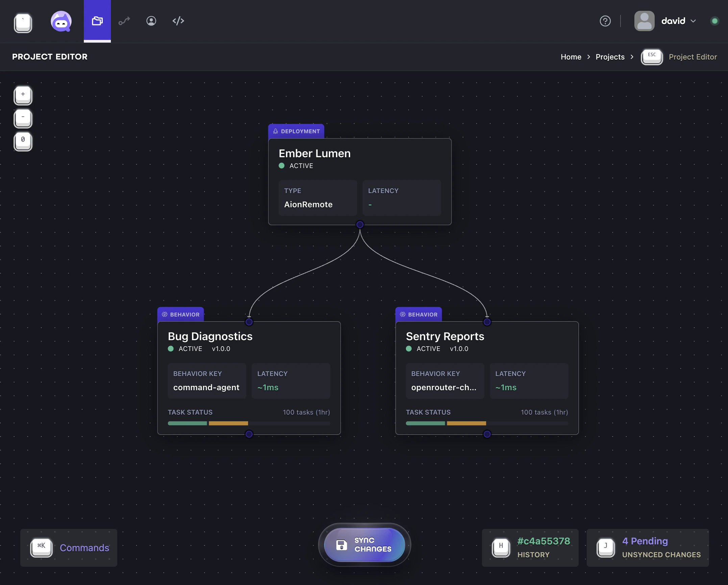The image size is (728, 585).
Task: Navigate to Home in the breadcrumb
Action: (x=571, y=57)
